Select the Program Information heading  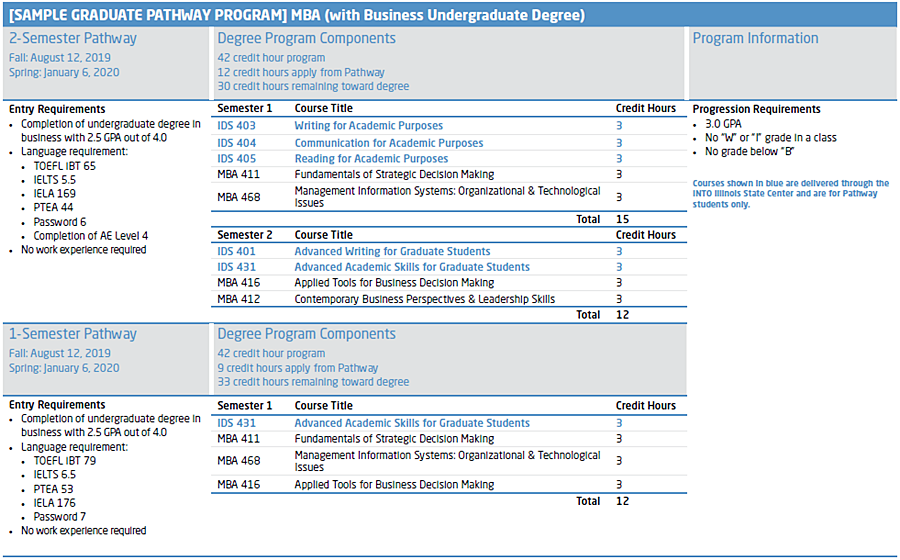click(x=755, y=39)
